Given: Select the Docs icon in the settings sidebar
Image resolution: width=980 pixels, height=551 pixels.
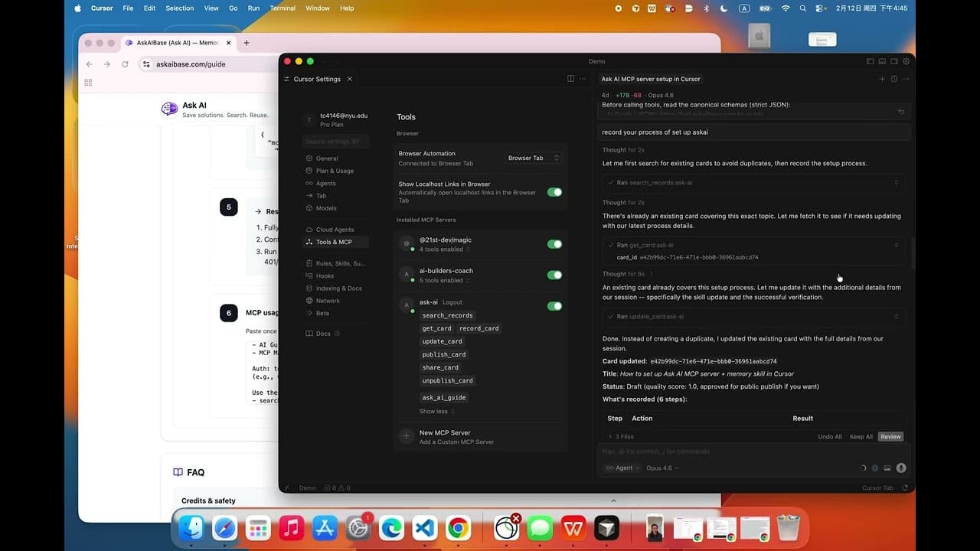Looking at the screenshot, I should tap(311, 333).
